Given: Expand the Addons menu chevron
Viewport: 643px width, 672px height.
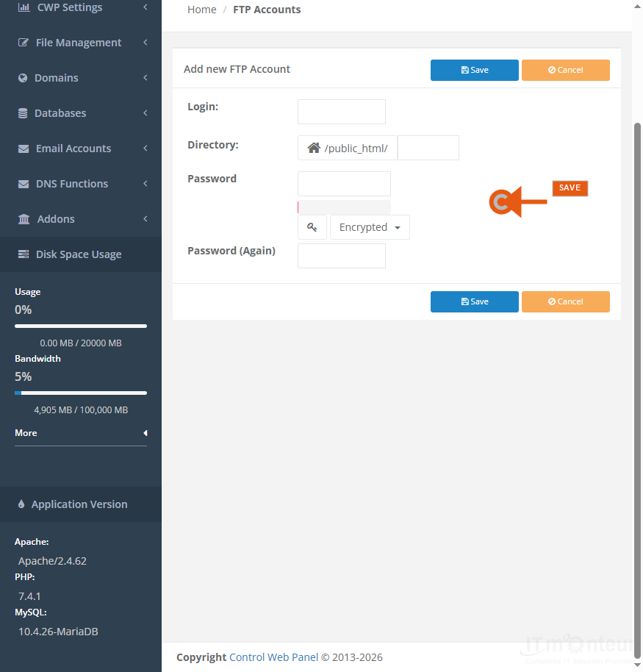Looking at the screenshot, I should (146, 218).
